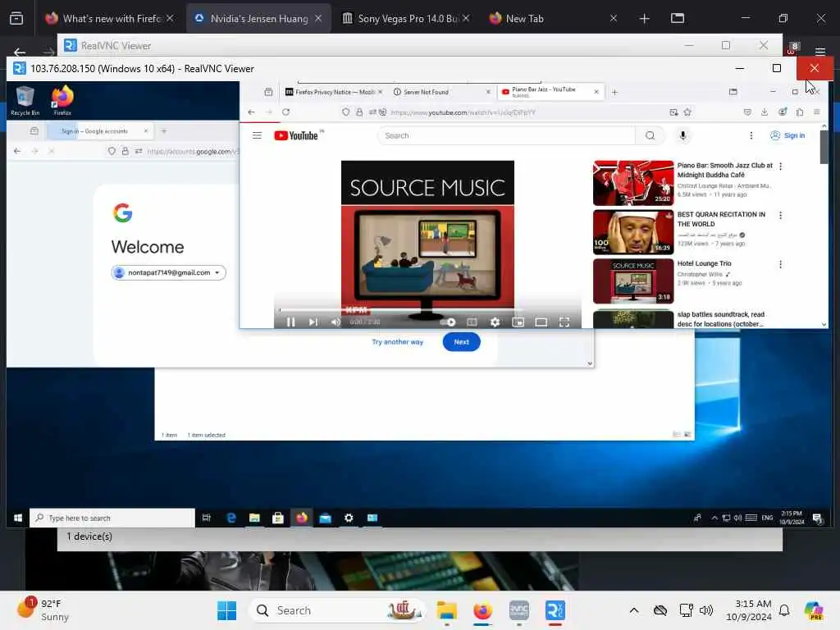Select the Sign in - Google accounts tab
The width and height of the screenshot is (840, 630).
click(x=100, y=131)
